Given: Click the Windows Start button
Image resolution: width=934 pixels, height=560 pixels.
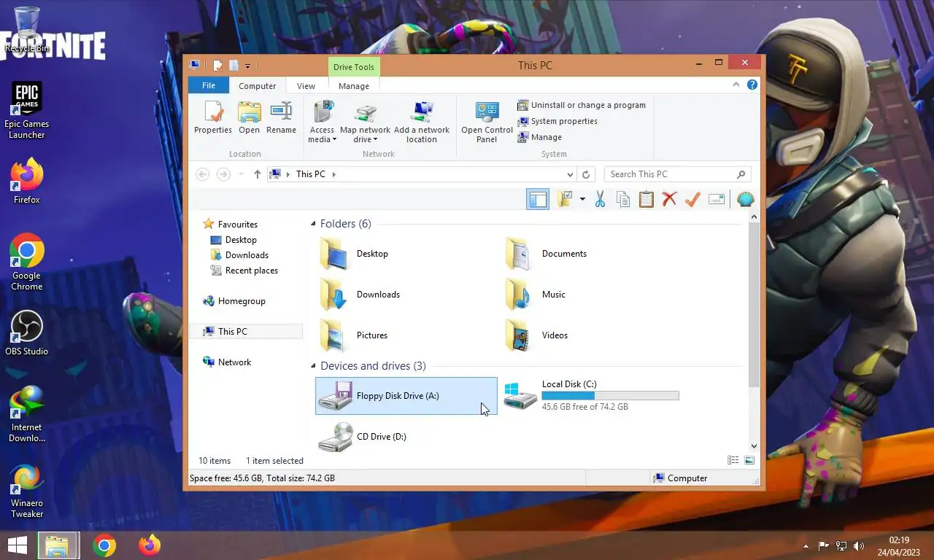Looking at the screenshot, I should tap(17, 545).
